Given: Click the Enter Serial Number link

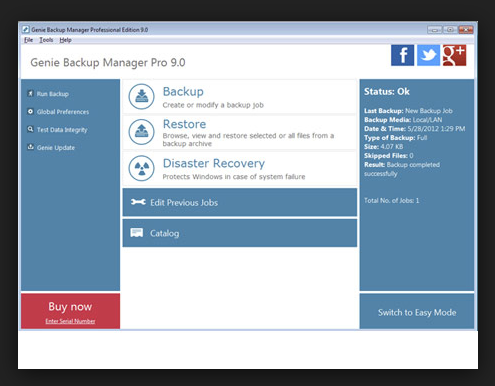Looking at the screenshot, I should click(70, 321).
